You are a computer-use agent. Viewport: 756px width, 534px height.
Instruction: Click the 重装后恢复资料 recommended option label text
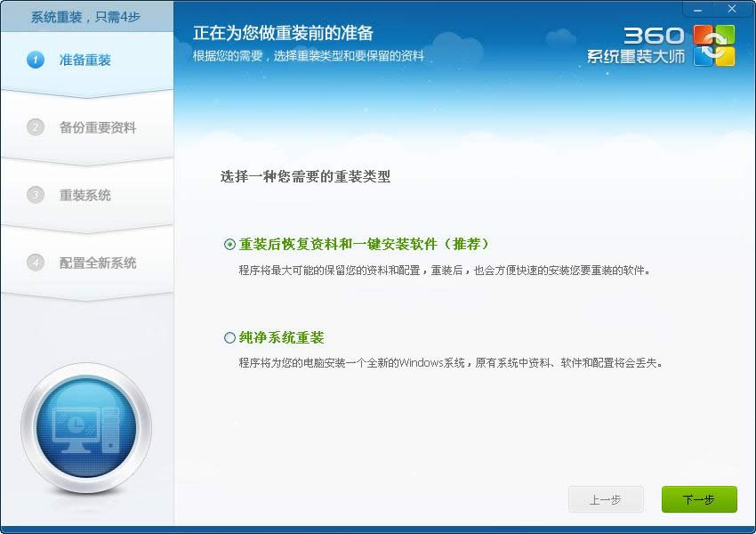(x=364, y=244)
